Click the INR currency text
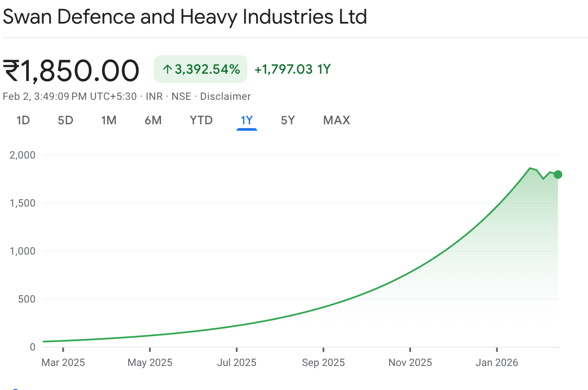Image resolution: width=588 pixels, height=390 pixels. click(154, 96)
